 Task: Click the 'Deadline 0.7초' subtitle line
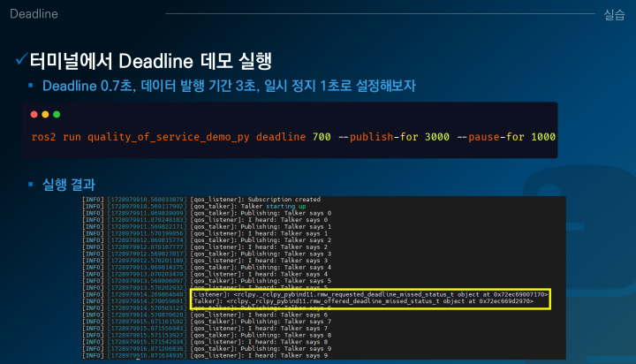point(229,86)
